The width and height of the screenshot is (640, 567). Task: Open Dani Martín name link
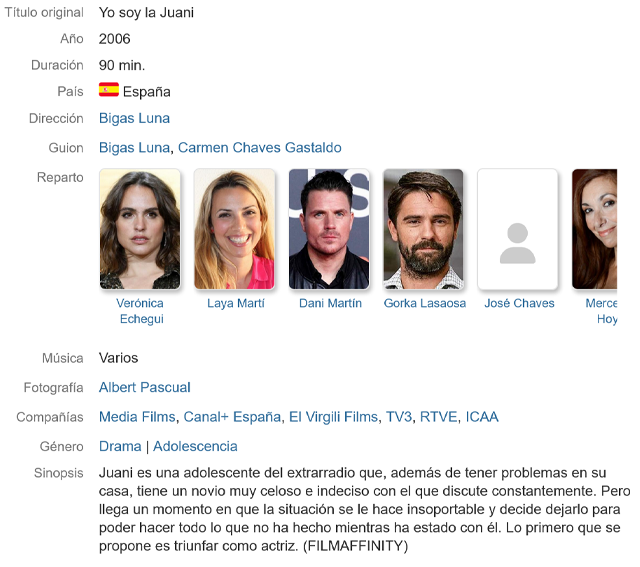click(330, 303)
